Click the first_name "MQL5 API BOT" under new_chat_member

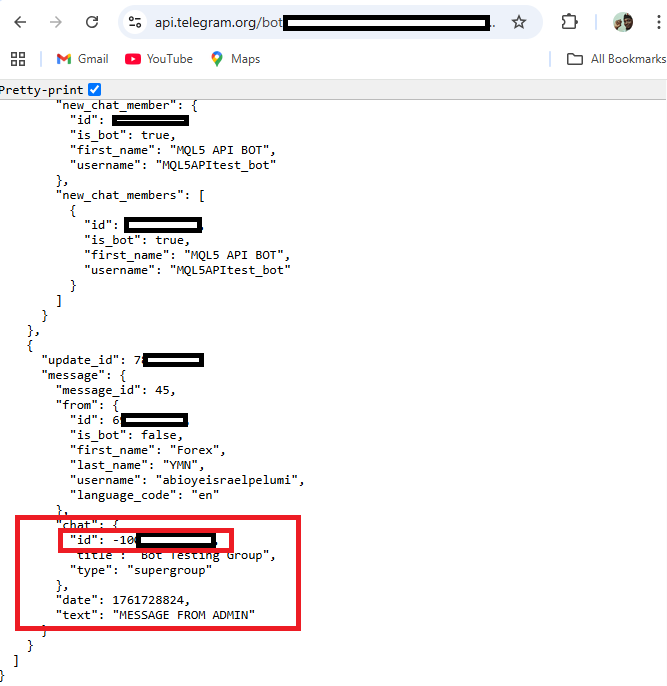point(173,150)
